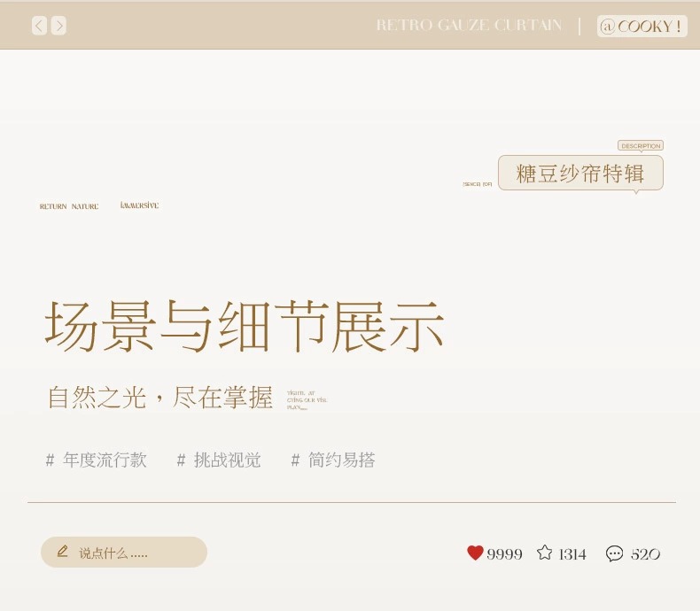
Task: Click the pencil icon in comment box
Action: point(63,552)
